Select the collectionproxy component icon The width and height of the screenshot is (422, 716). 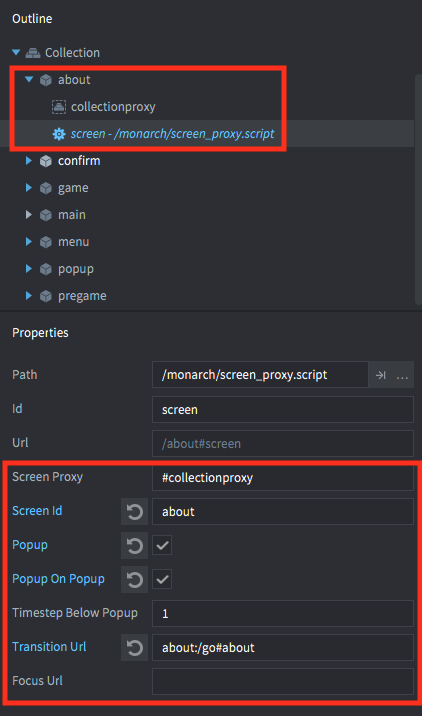58,107
